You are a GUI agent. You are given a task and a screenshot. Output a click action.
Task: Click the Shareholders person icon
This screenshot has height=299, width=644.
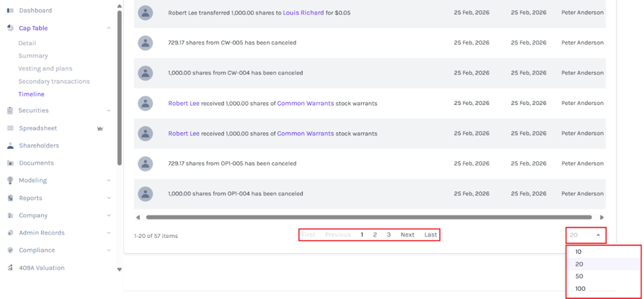[x=10, y=145]
